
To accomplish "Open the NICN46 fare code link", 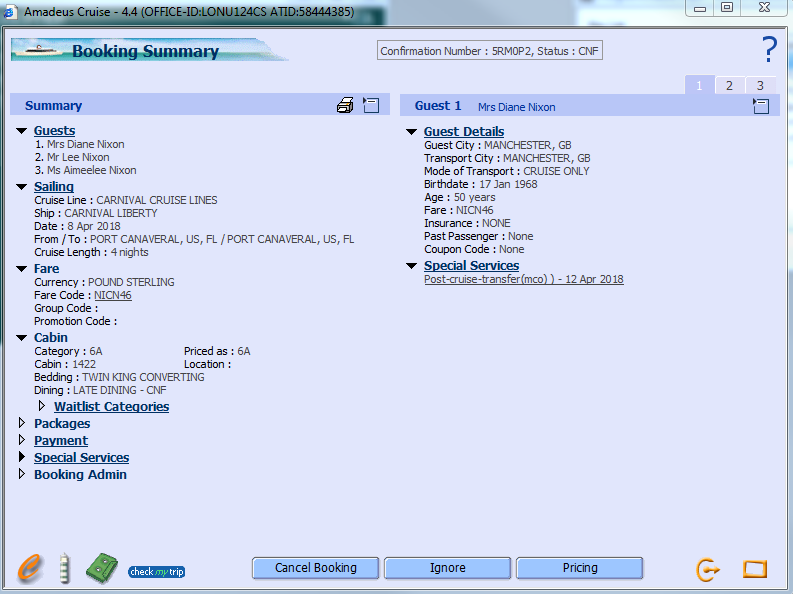I will tap(113, 295).
